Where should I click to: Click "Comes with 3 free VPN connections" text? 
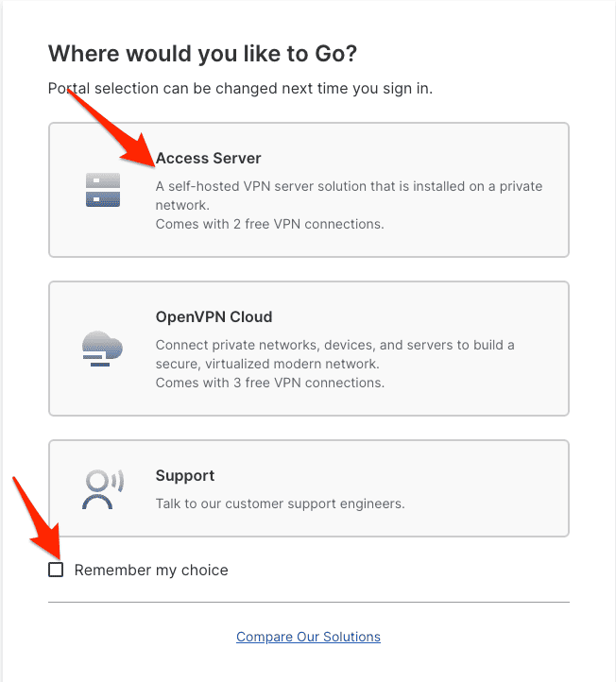[269, 384]
